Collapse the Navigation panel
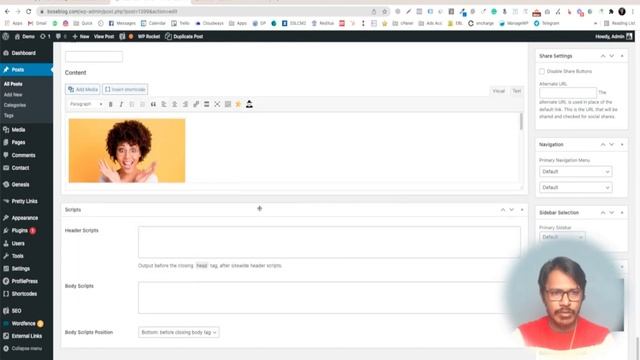 tap(622, 144)
